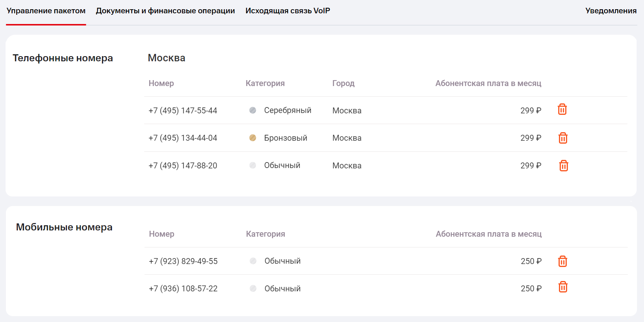Click the Город column header
The width and height of the screenshot is (644, 322).
click(343, 83)
